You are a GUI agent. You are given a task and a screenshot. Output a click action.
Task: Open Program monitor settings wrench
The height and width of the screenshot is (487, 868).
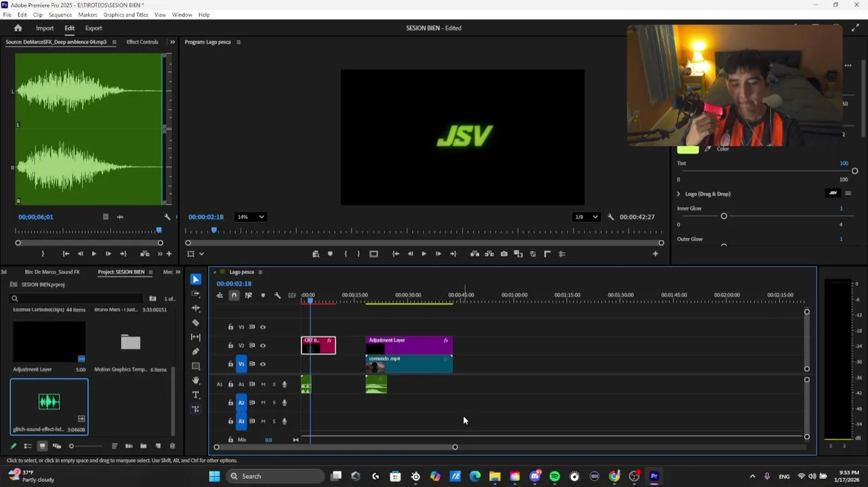click(x=611, y=217)
